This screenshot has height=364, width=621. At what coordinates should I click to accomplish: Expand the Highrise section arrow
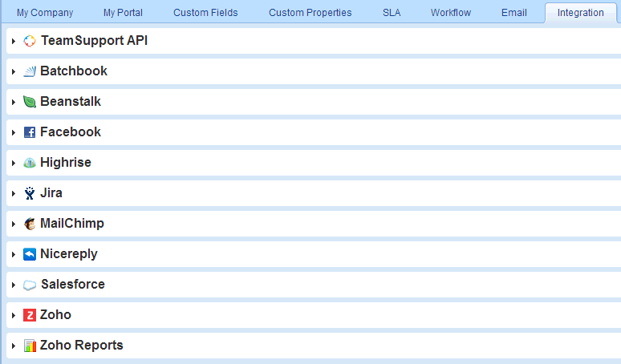click(14, 163)
